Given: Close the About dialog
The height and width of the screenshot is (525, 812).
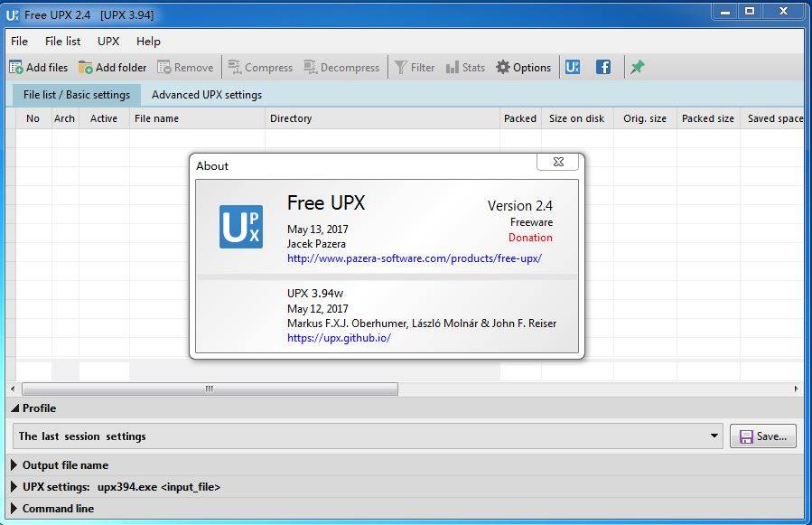Looking at the screenshot, I should pyautogui.click(x=557, y=162).
